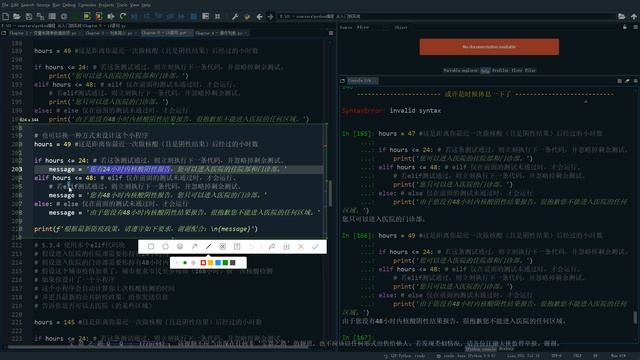Click the @ symbol finder icon
The width and height of the screenshot is (640, 360).
click(x=64, y=16)
